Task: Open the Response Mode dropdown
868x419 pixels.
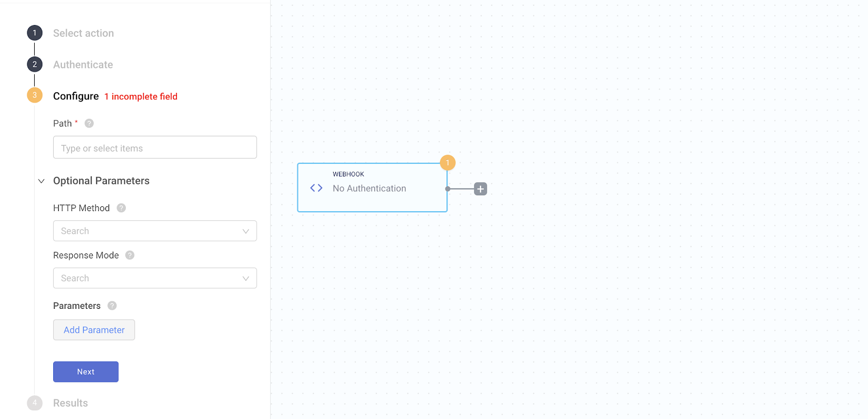Action: coord(155,278)
